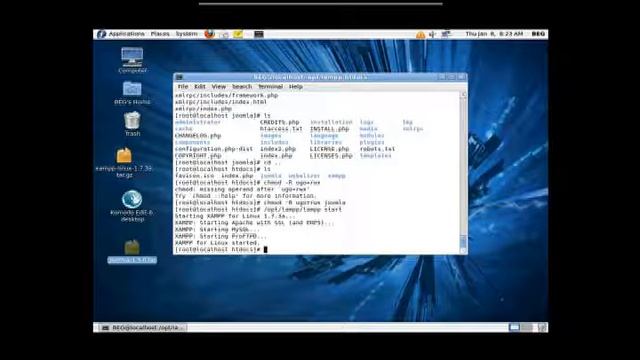This screenshot has height=360, width=640.
Task: Click the configuration.php-dist filename in terminal
Action: click(x=214, y=149)
